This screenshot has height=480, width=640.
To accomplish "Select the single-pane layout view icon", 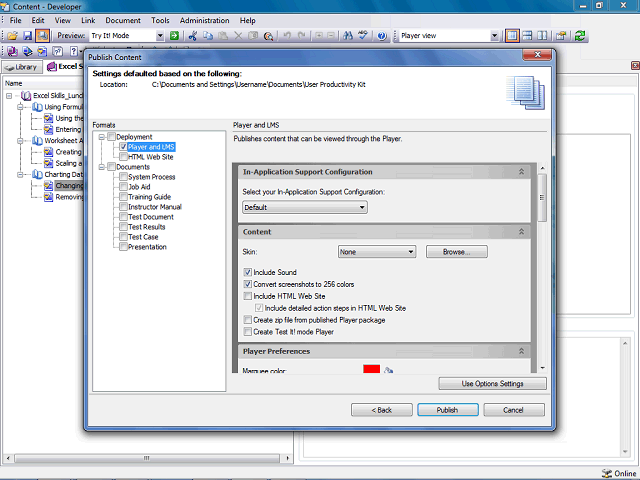I will point(512,36).
